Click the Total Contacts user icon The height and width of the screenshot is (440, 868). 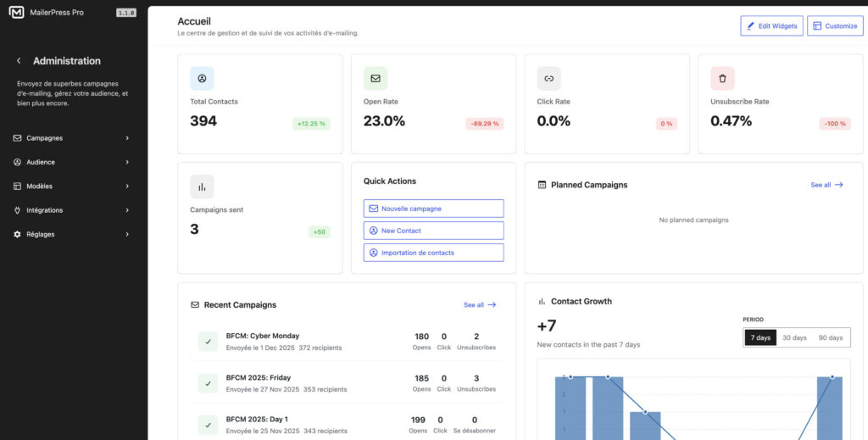click(x=202, y=79)
